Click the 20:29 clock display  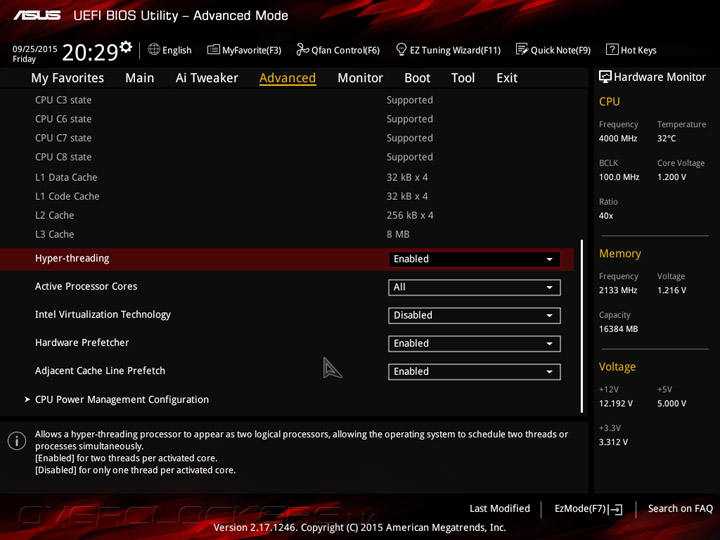click(90, 52)
